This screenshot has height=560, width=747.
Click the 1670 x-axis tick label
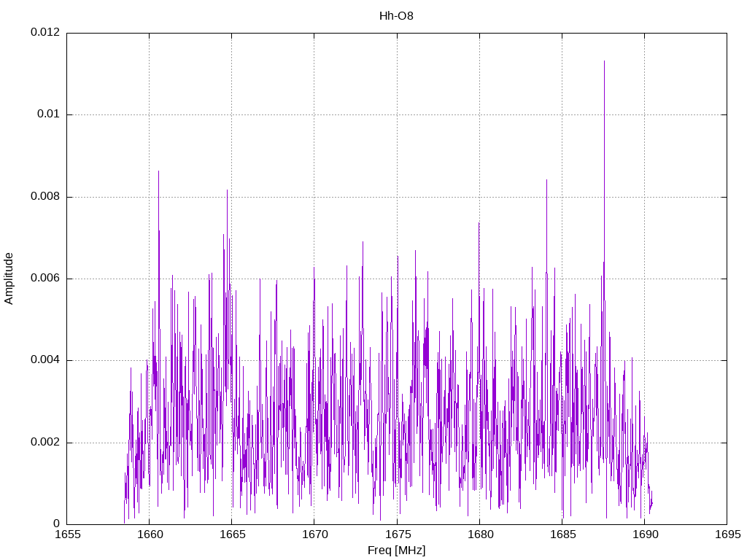[x=314, y=534]
